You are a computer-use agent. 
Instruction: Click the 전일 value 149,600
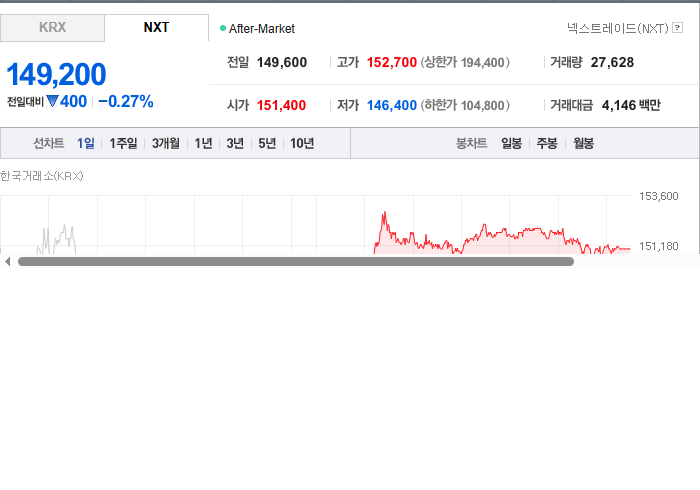click(x=282, y=62)
